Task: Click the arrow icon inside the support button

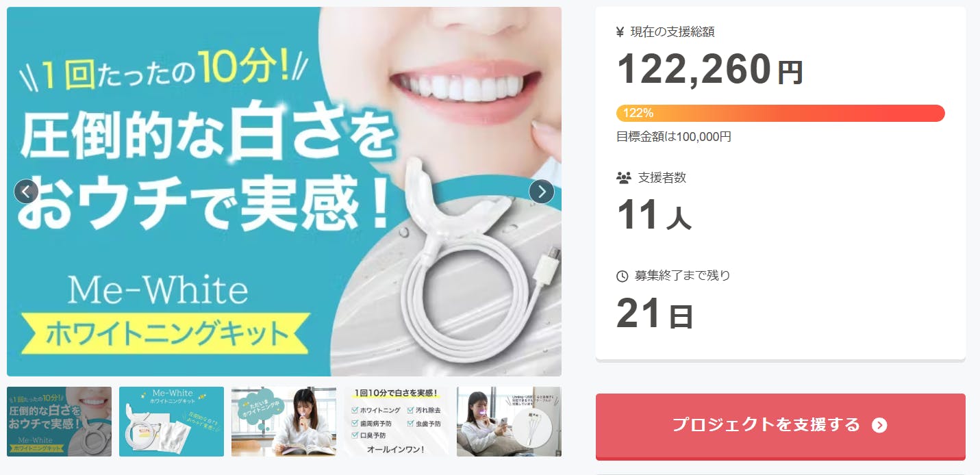Action: tap(879, 426)
